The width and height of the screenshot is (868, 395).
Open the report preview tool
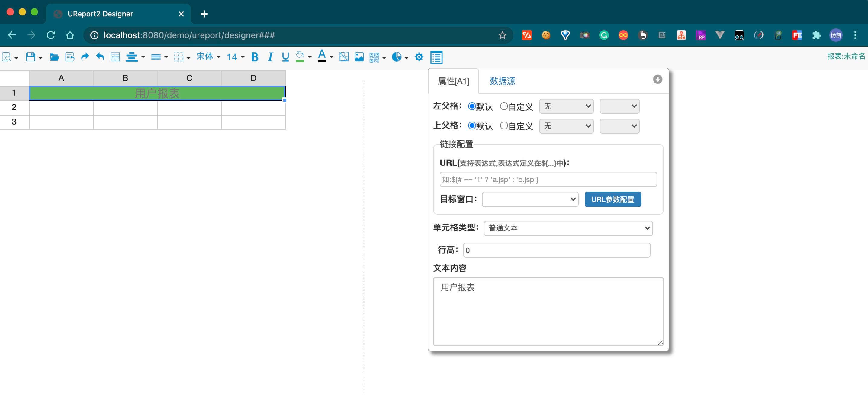click(7, 57)
